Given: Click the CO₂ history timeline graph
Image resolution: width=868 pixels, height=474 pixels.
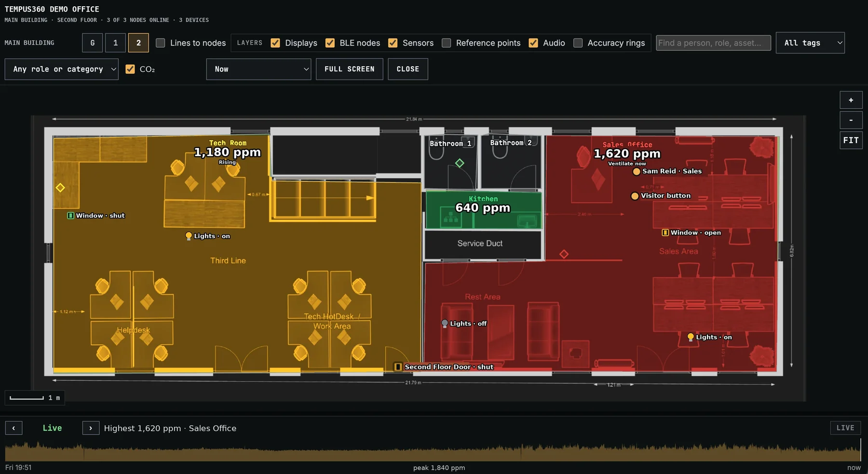Looking at the screenshot, I should pyautogui.click(x=433, y=451).
